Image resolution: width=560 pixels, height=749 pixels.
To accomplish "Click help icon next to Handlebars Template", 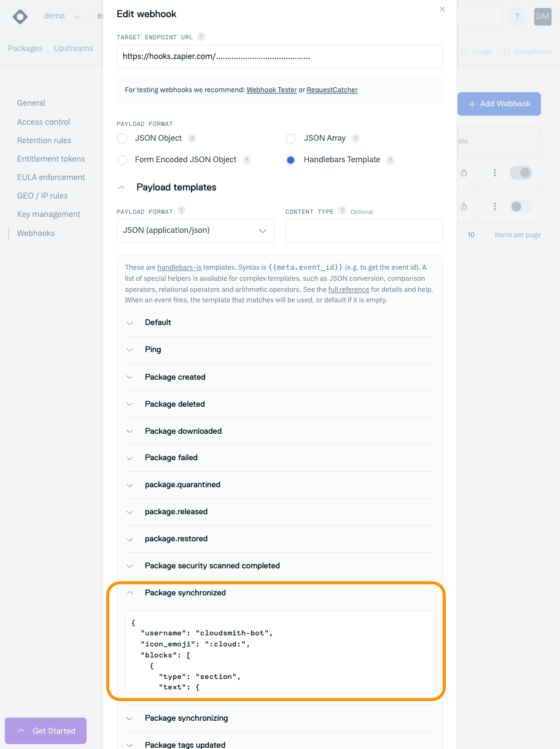I will [391, 160].
